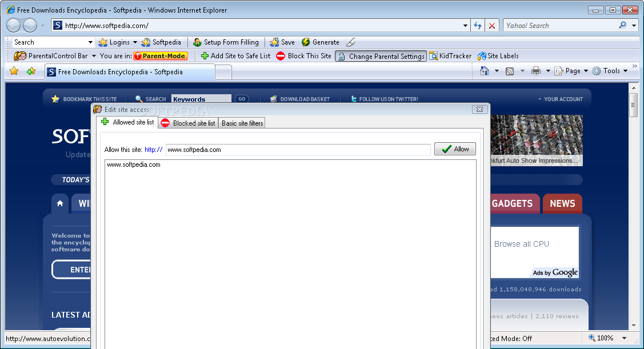The height and width of the screenshot is (349, 644).
Task: Open the Page menu
Action: click(x=571, y=71)
